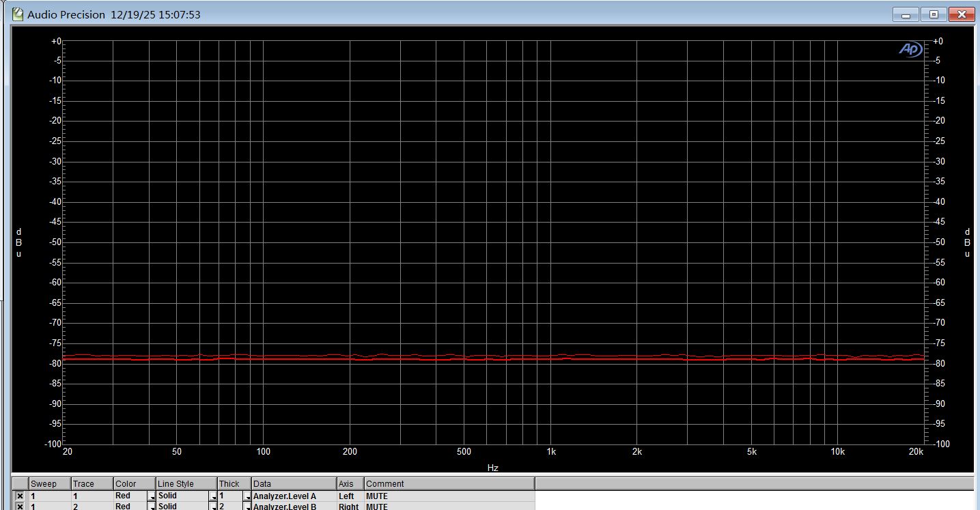Uncheck the Analyzer.Level B trace checkbox
Viewport: 980px width, 510px height.
[20, 507]
